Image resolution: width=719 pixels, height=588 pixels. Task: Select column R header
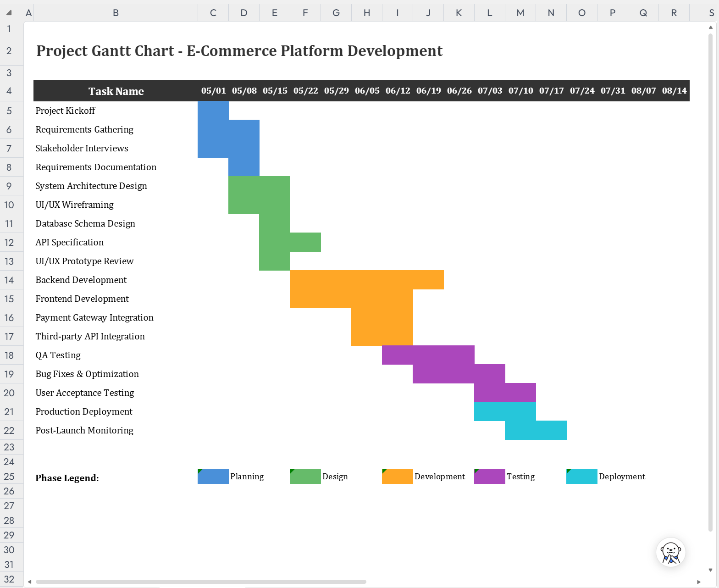click(x=674, y=13)
